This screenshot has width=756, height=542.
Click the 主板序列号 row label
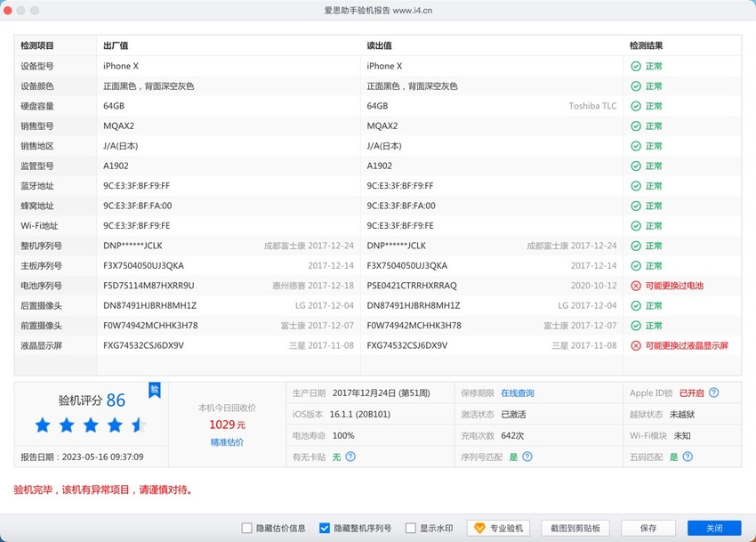pos(42,266)
